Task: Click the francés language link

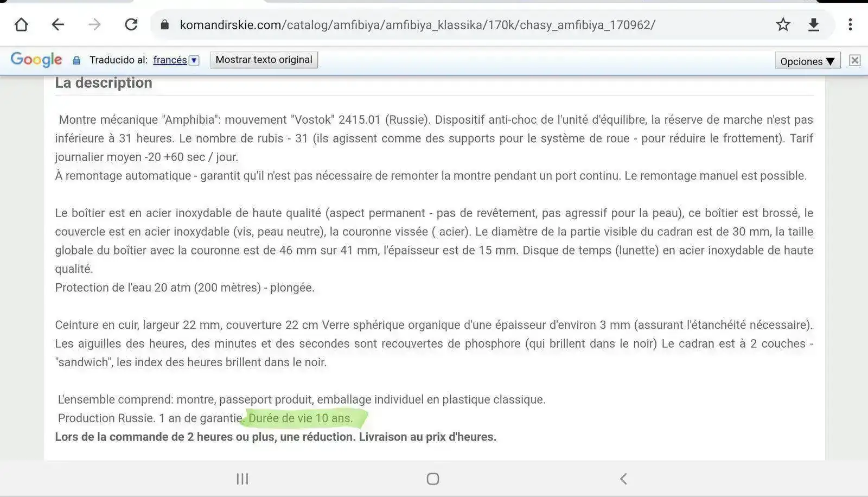Action: click(170, 60)
